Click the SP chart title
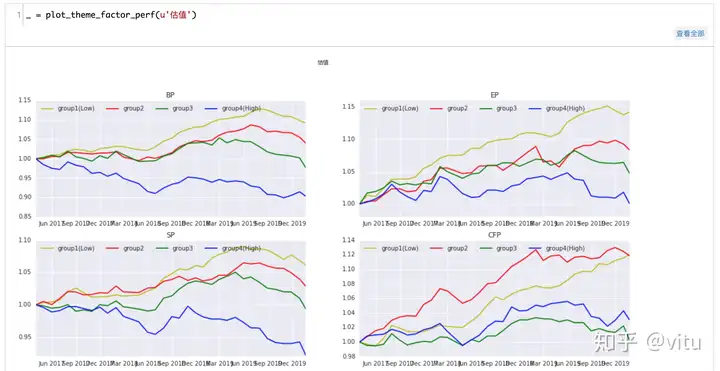 [x=170, y=235]
